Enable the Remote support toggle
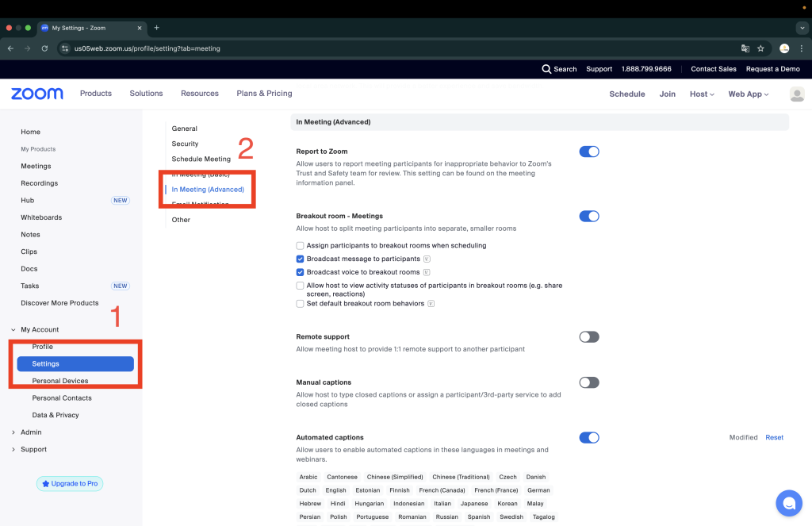Image resolution: width=812 pixels, height=526 pixels. pos(589,336)
